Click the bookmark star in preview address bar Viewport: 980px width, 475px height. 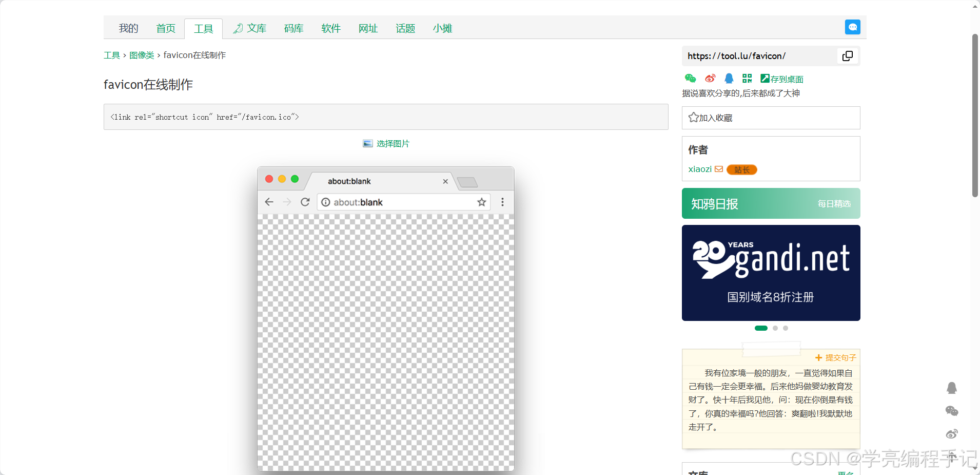point(481,202)
